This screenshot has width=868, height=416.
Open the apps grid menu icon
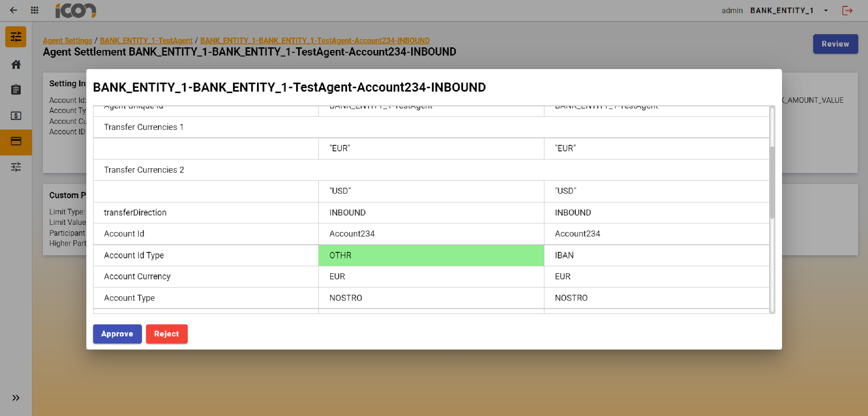(x=35, y=10)
